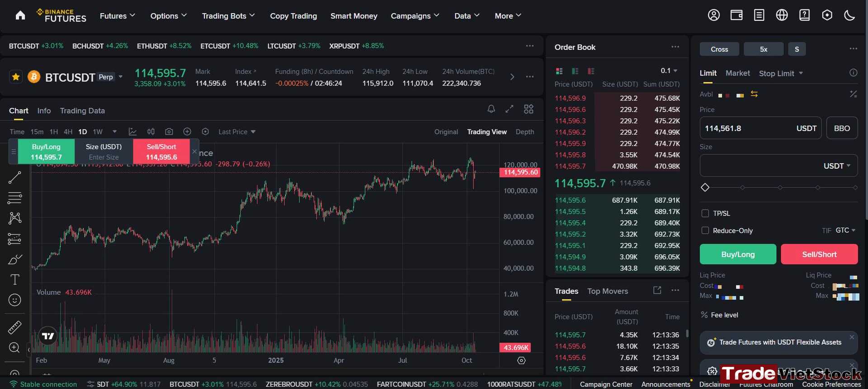Open chart indicators icon

[132, 132]
